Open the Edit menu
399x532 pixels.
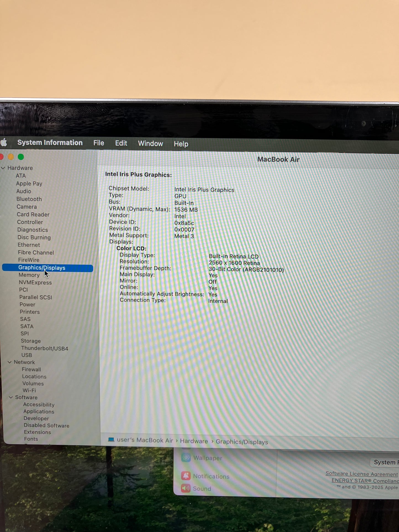tap(121, 143)
